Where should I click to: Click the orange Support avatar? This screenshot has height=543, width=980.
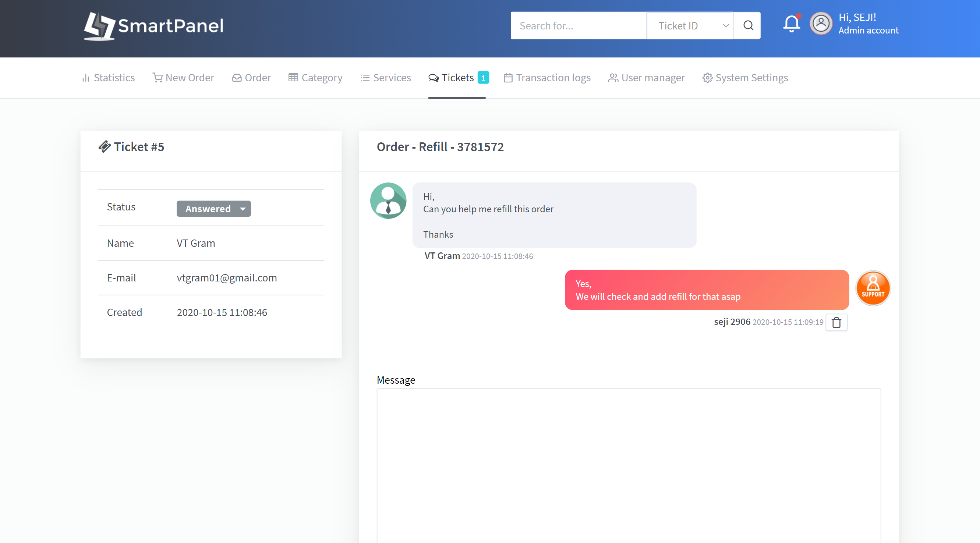(872, 288)
